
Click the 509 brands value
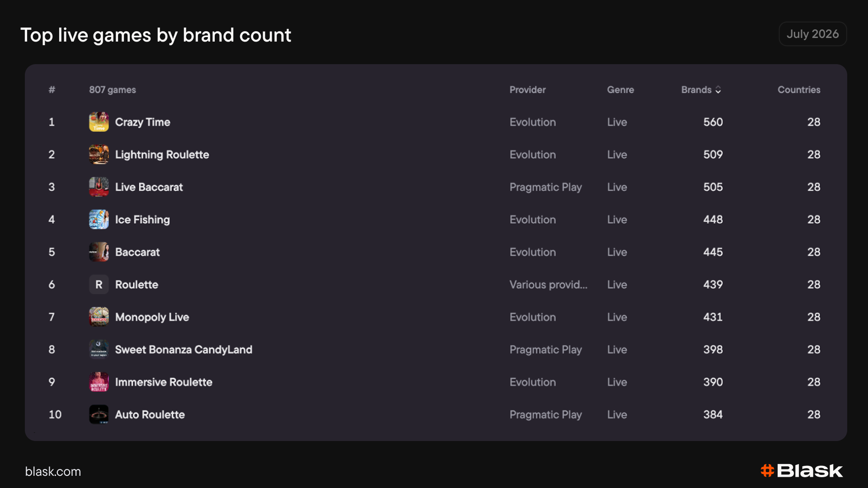point(713,155)
